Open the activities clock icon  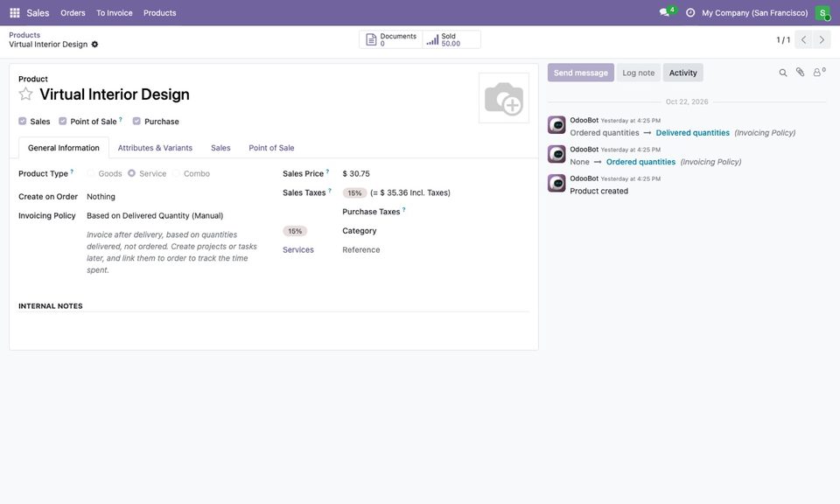(690, 13)
